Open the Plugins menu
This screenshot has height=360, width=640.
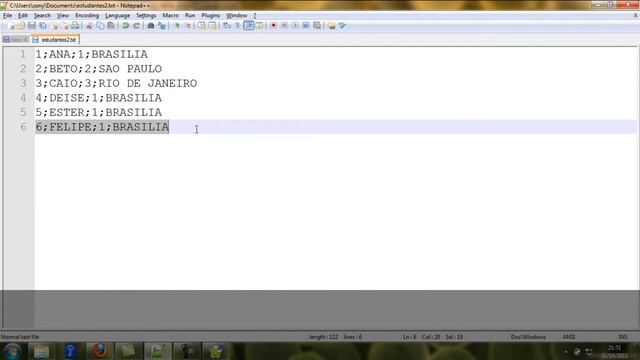(x=211, y=16)
